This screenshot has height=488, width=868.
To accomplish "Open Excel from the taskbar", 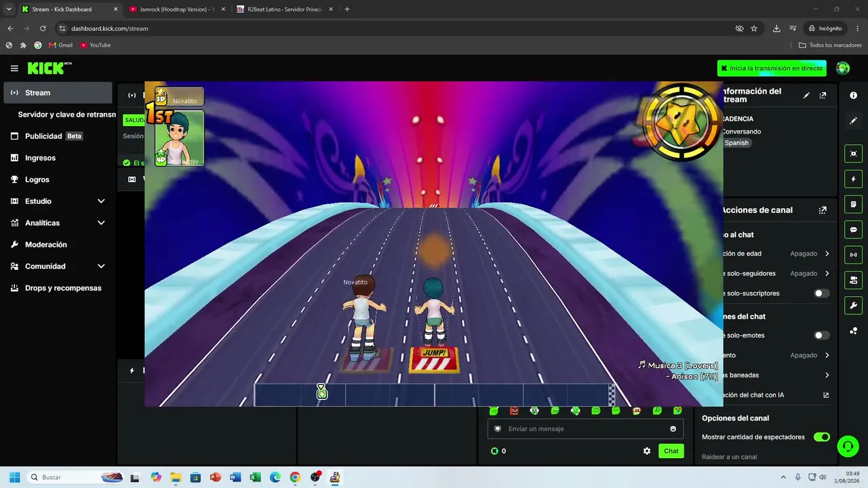I will tap(255, 477).
